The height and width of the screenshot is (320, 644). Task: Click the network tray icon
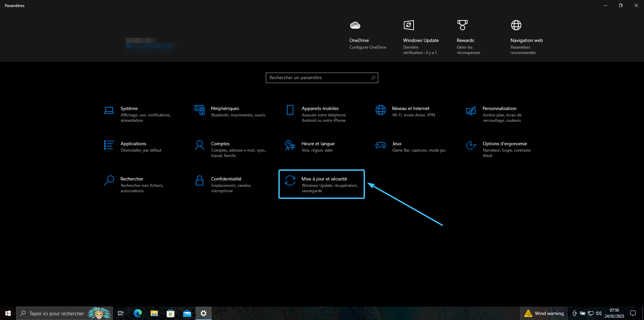[x=591, y=313]
